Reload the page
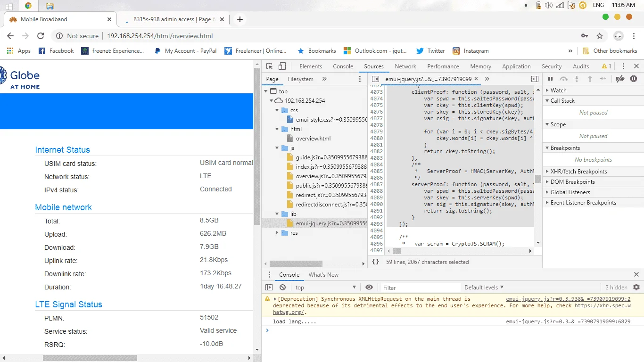 [x=41, y=36]
